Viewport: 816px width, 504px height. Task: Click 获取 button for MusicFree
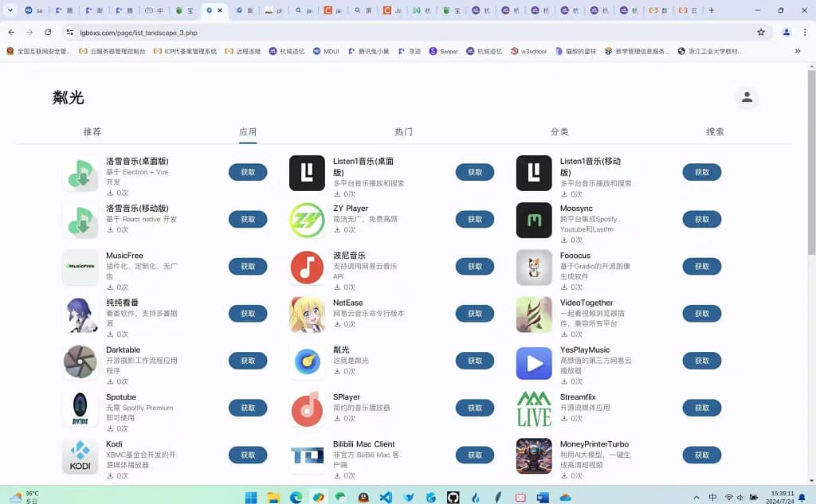(x=248, y=267)
